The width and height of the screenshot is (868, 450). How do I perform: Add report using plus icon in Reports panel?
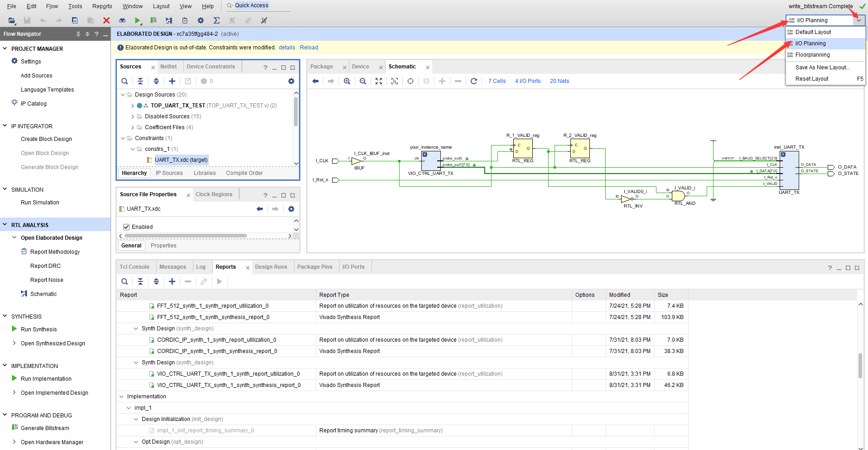172,281
